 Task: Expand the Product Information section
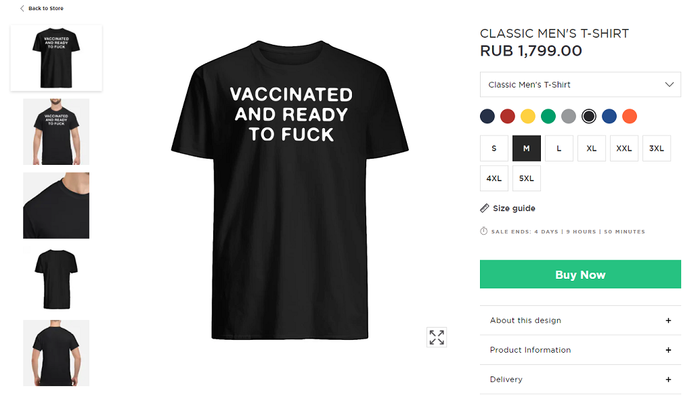coord(531,350)
